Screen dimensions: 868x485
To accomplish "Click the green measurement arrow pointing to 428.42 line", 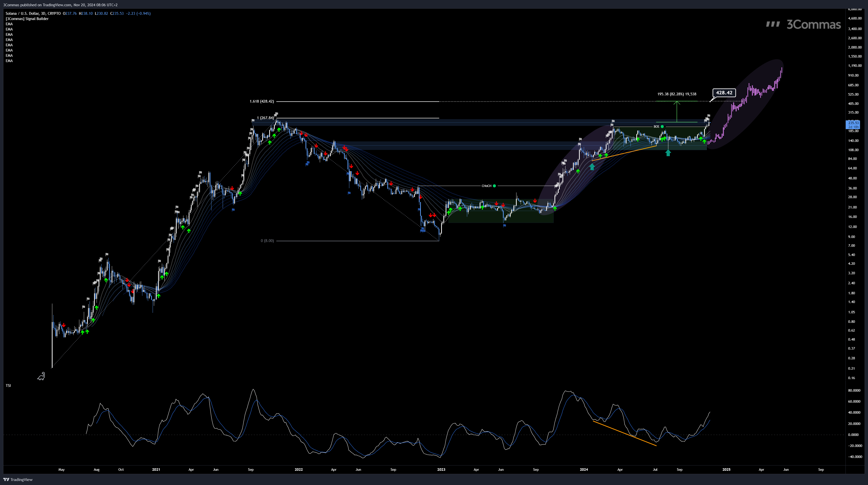I will [x=677, y=112].
